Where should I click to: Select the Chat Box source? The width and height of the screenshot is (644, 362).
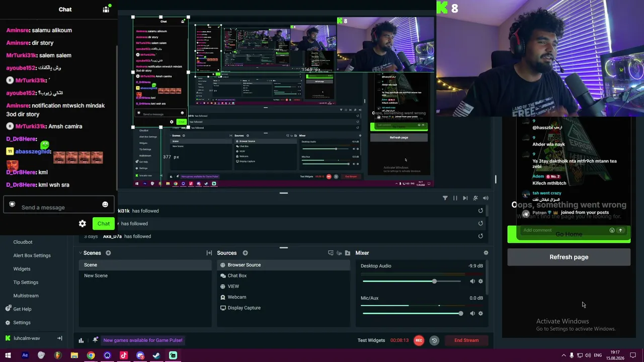(284, 276)
